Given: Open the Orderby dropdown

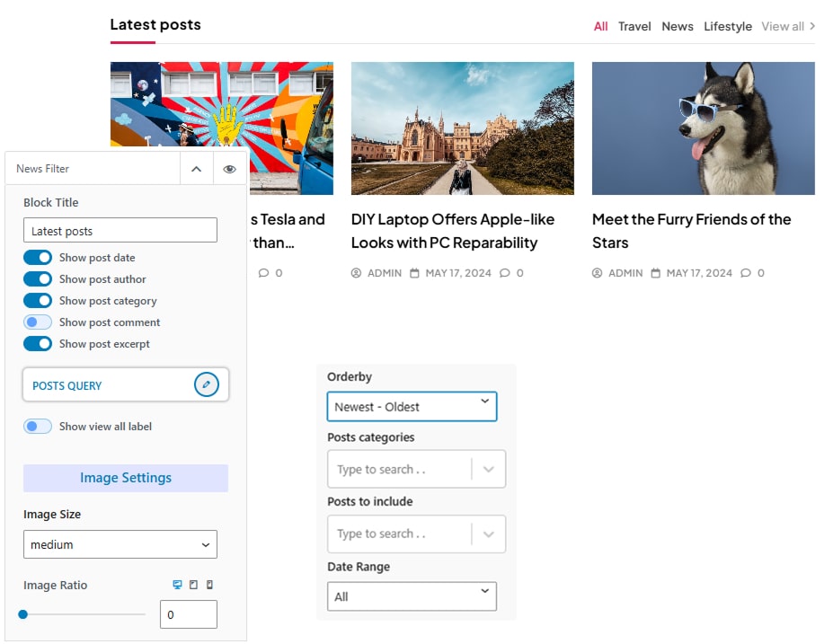Looking at the screenshot, I should 412,407.
